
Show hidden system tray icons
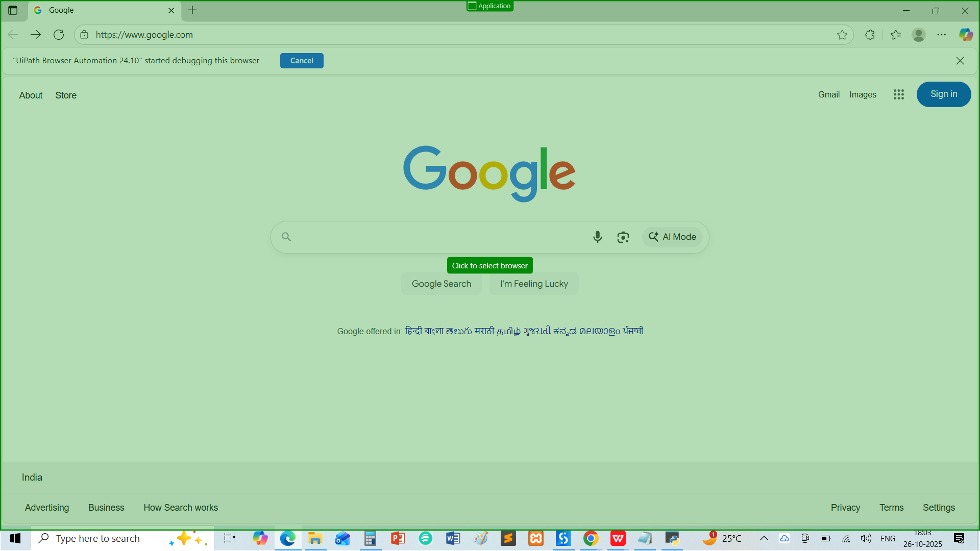764,538
